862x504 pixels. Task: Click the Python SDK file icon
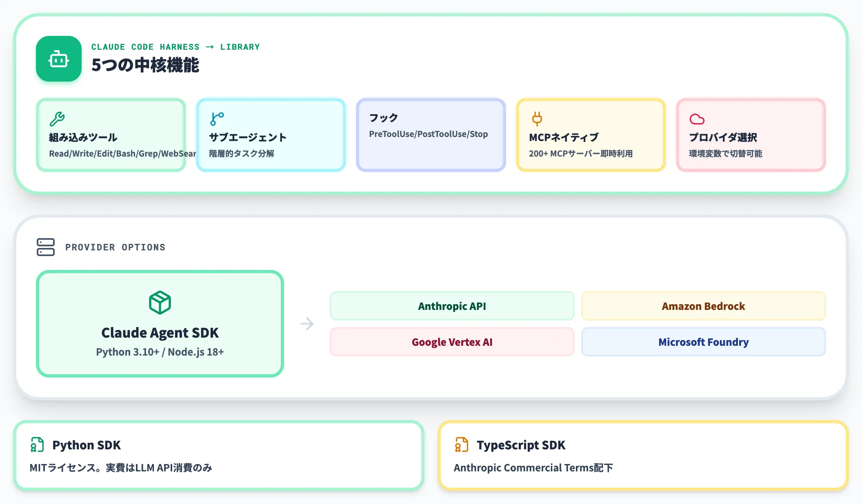coord(37,445)
